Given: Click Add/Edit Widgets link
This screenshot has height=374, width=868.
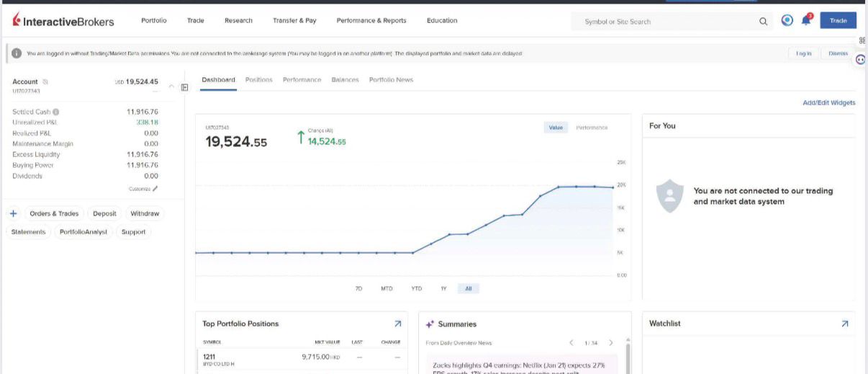Looking at the screenshot, I should pyautogui.click(x=829, y=103).
